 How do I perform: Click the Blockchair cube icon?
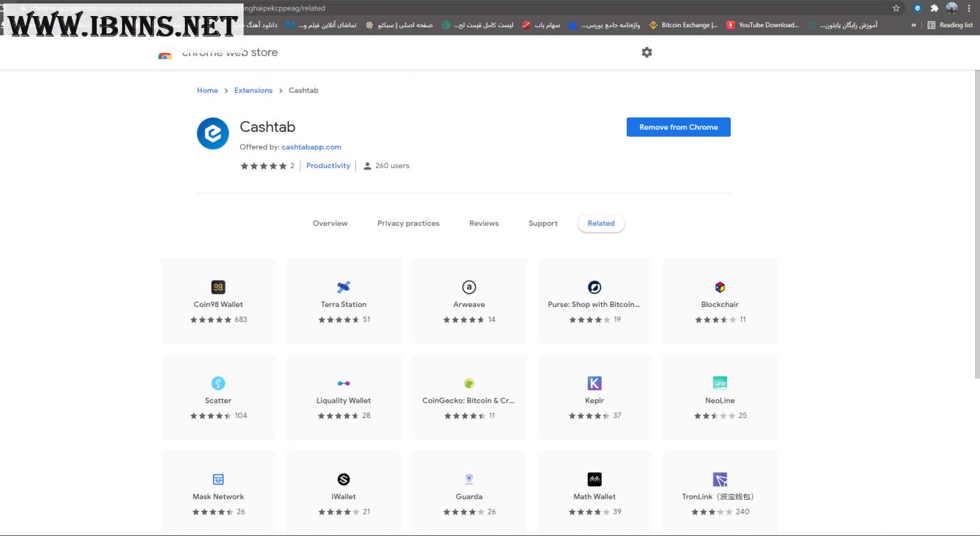(x=720, y=287)
